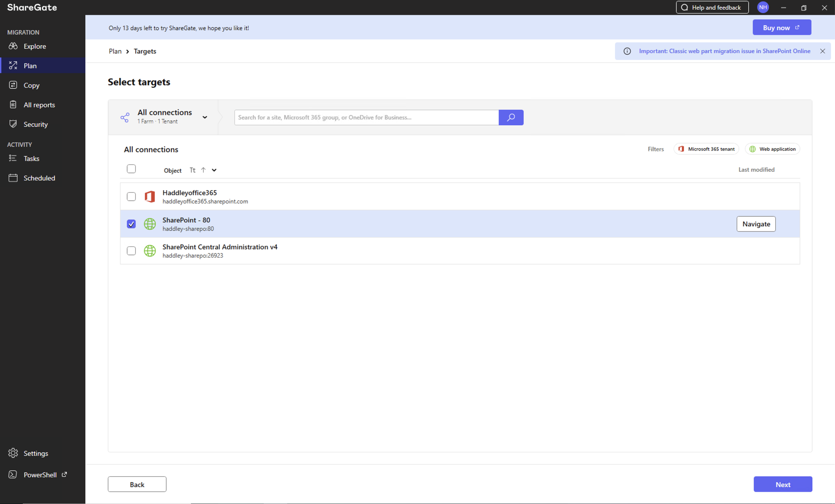
Task: Open Tasks under Activity
Action: point(31,158)
